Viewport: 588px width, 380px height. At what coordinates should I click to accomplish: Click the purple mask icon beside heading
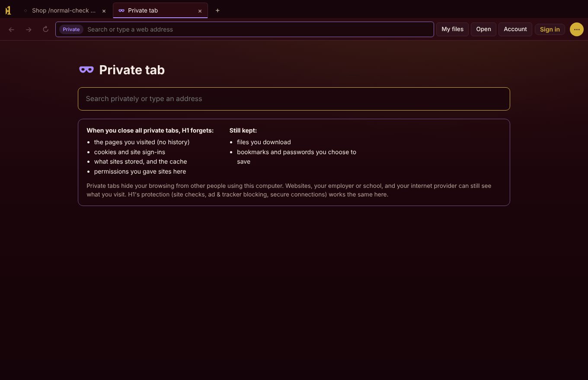pos(86,70)
